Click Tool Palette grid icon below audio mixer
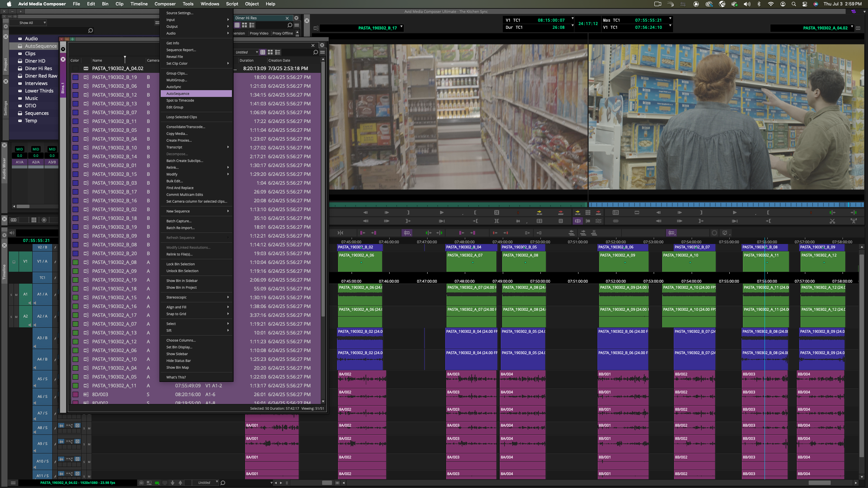 click(34, 220)
